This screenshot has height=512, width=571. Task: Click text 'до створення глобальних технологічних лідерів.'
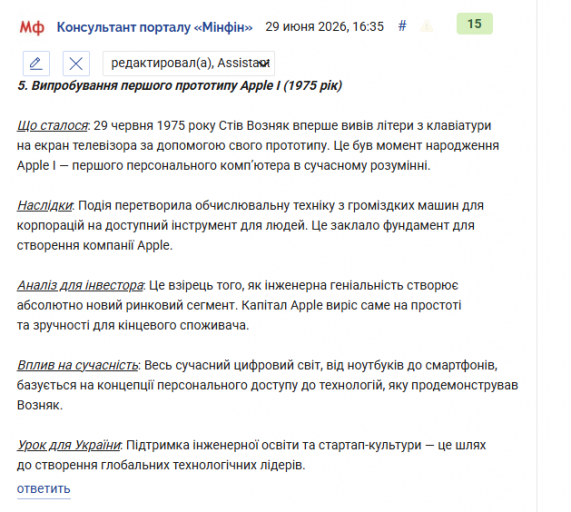[x=161, y=465]
